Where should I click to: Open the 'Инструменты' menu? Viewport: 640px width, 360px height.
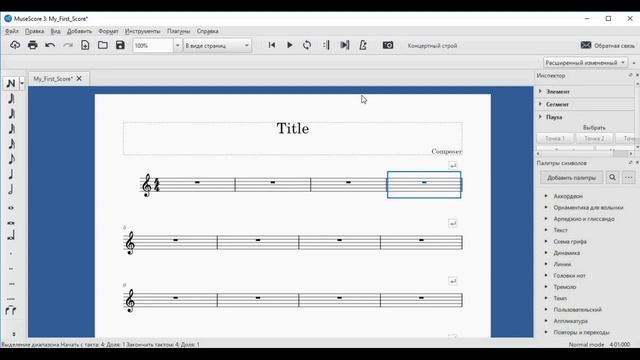click(142, 31)
